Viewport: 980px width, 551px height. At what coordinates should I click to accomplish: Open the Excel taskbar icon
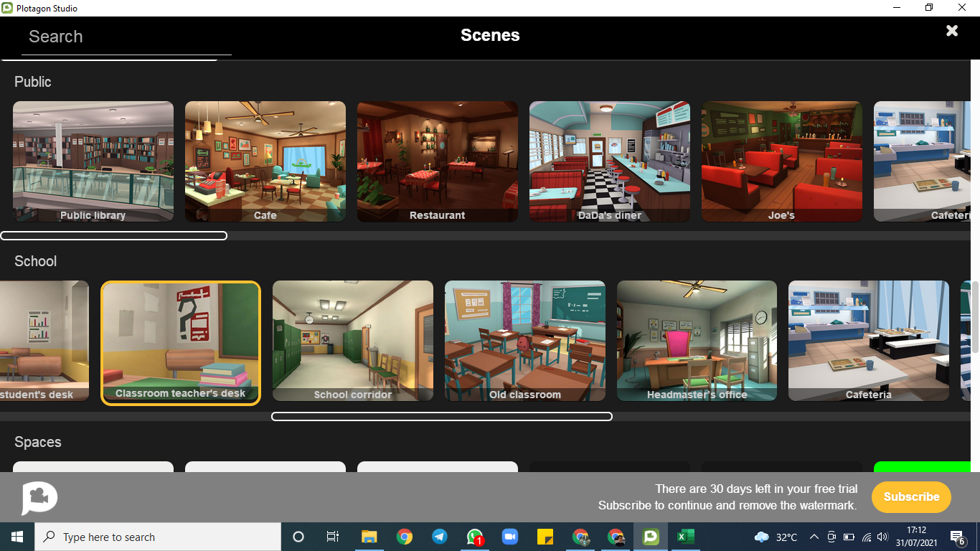point(686,537)
